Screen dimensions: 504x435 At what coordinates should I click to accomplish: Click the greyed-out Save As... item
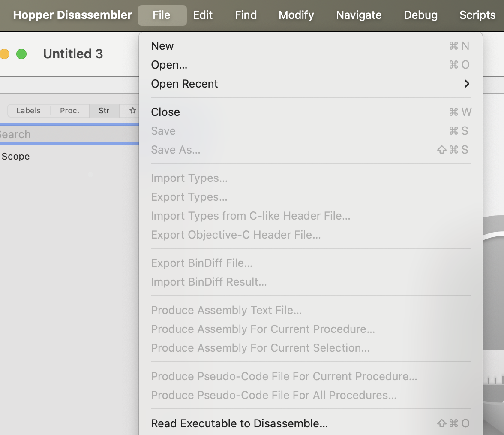(x=310, y=150)
